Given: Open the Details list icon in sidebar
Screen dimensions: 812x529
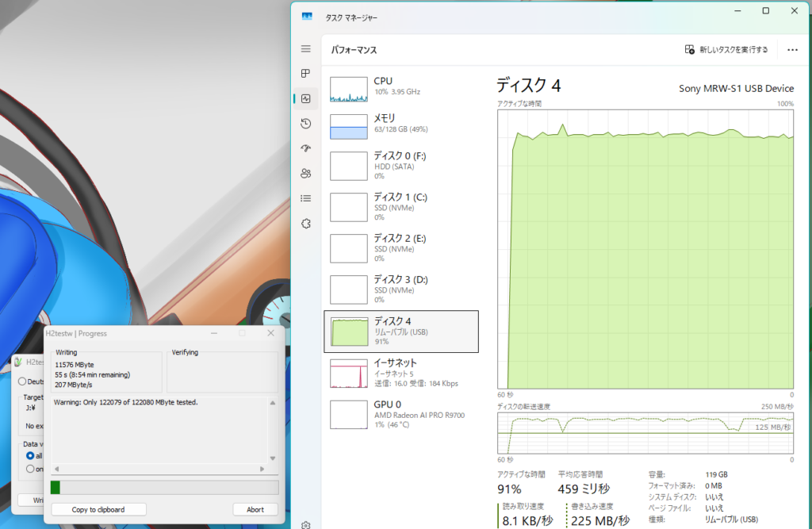Looking at the screenshot, I should pyautogui.click(x=305, y=198).
